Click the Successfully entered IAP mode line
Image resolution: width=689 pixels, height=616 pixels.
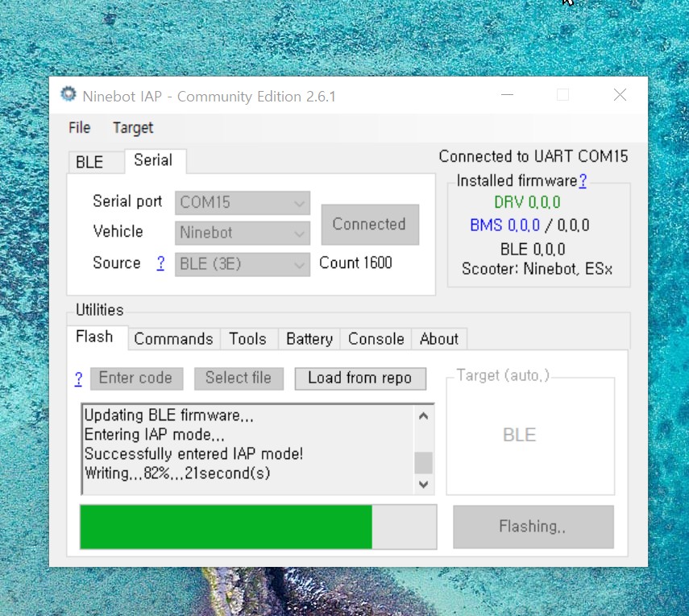point(193,453)
